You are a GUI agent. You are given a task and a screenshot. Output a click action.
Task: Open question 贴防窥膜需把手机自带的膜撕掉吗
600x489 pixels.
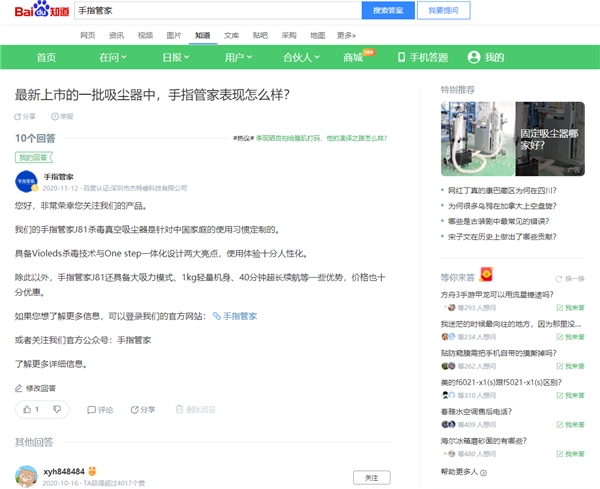click(499, 353)
